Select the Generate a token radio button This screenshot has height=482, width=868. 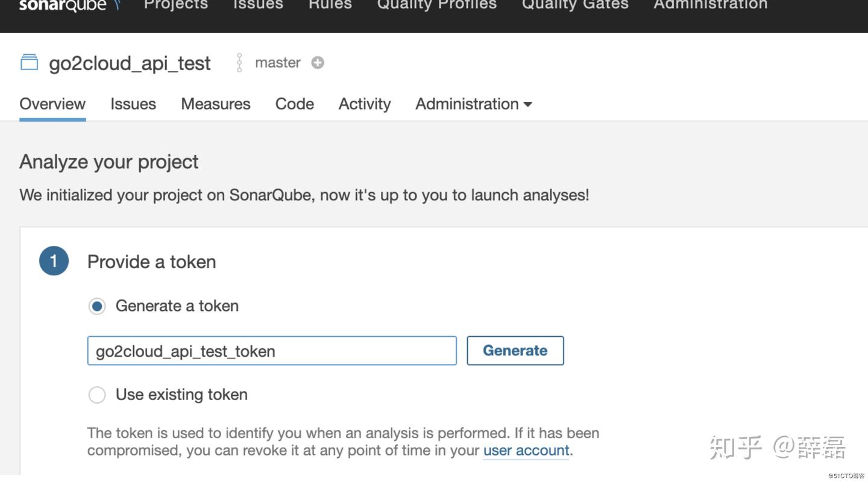[x=96, y=305]
